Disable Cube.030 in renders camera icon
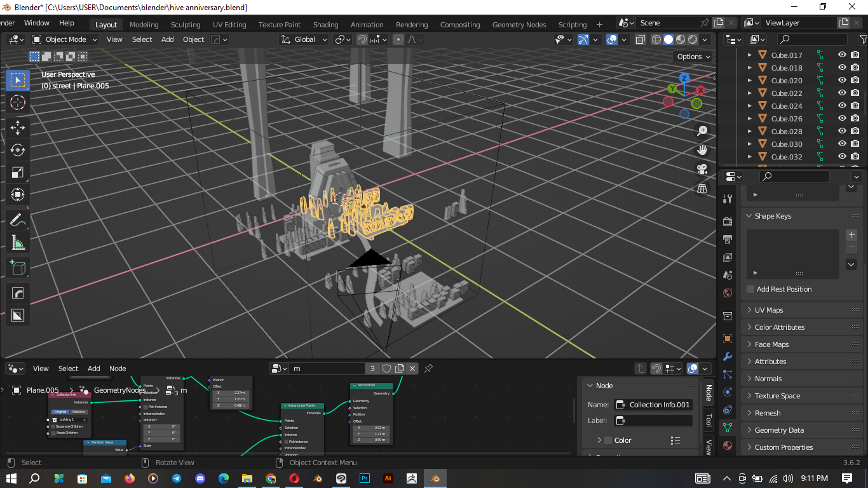868x488 pixels. [x=855, y=144]
